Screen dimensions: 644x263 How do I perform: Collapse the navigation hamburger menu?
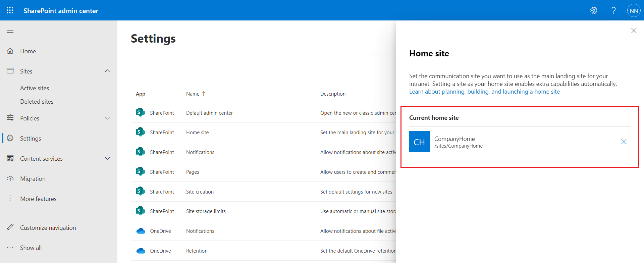point(10,31)
